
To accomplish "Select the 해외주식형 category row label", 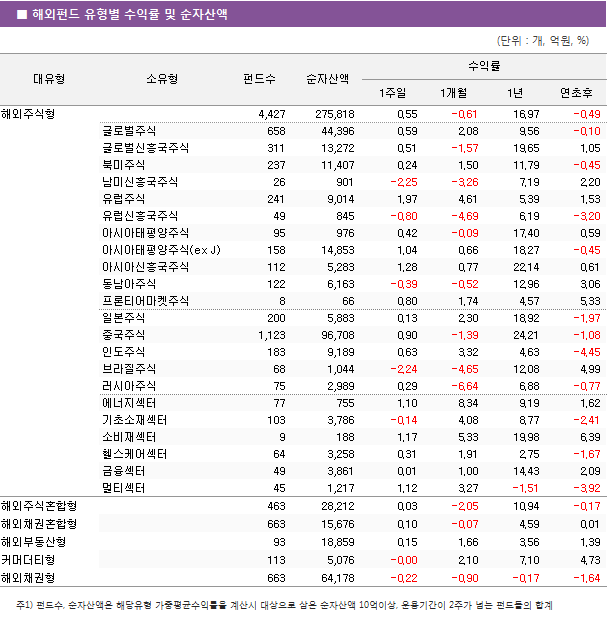I will [29, 113].
